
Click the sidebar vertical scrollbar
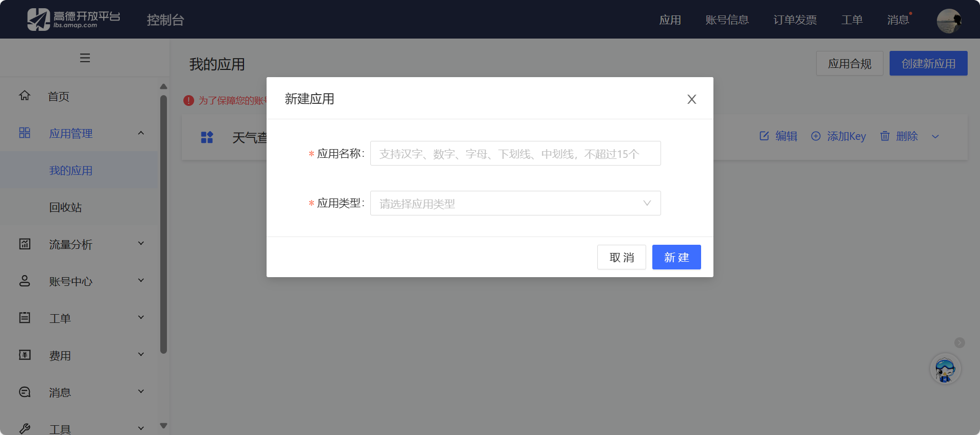pyautogui.click(x=163, y=224)
